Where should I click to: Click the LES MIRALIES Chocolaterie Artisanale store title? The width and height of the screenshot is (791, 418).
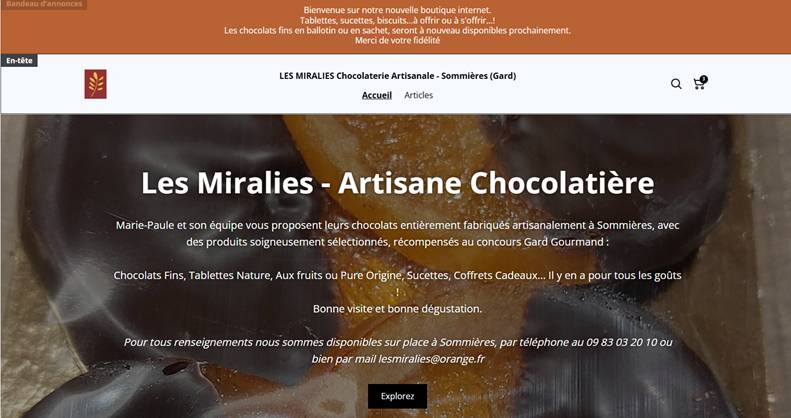pyautogui.click(x=398, y=76)
